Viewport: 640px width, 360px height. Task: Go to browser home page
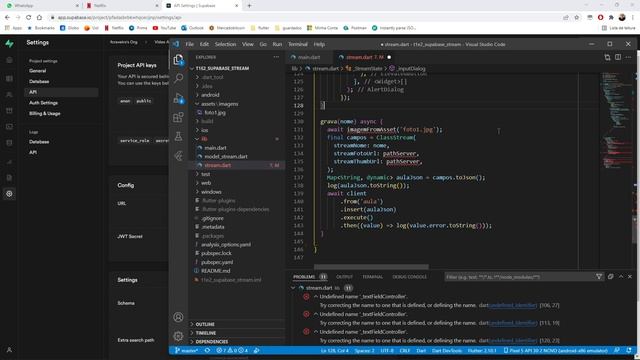pyautogui.click(x=39, y=18)
